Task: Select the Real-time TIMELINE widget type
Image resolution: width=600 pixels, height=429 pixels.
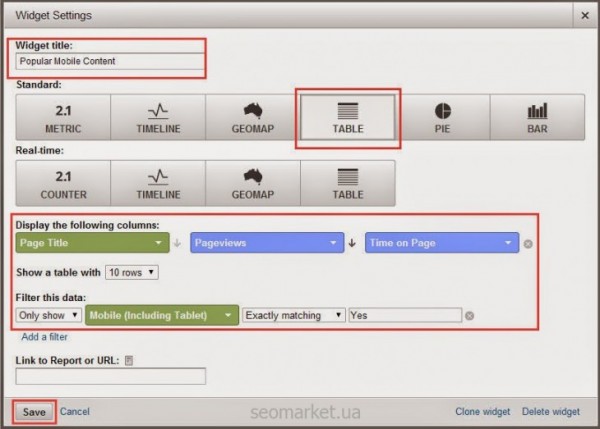Action: (158, 183)
